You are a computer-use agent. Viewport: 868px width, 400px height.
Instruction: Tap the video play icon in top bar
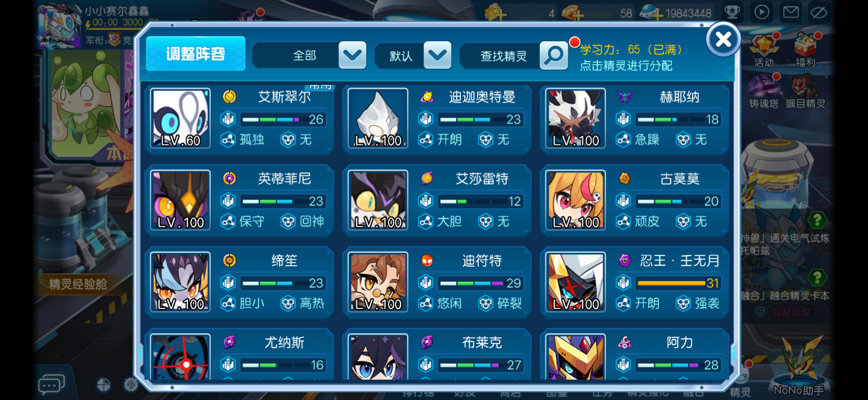click(761, 13)
